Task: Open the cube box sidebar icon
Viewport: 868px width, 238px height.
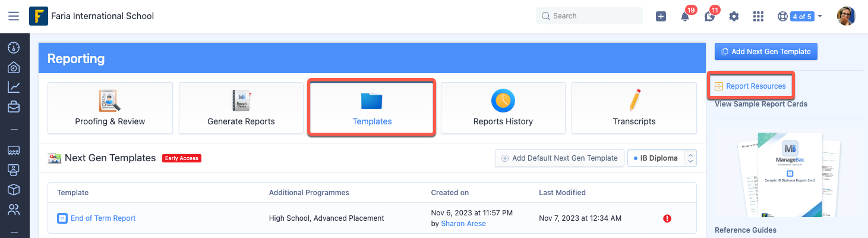Action: pyautogui.click(x=14, y=189)
